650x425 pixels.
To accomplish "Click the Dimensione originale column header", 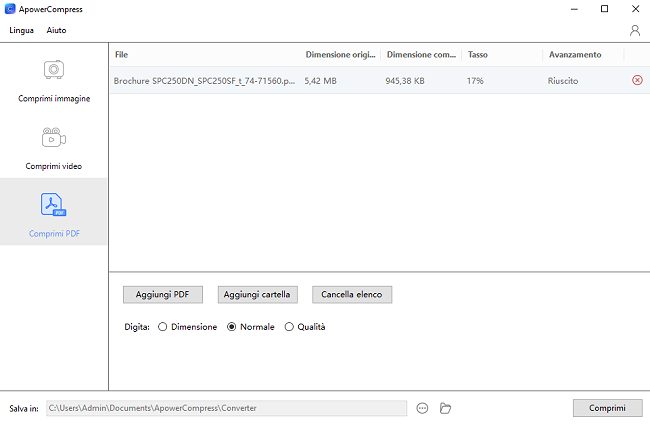I will [340, 54].
